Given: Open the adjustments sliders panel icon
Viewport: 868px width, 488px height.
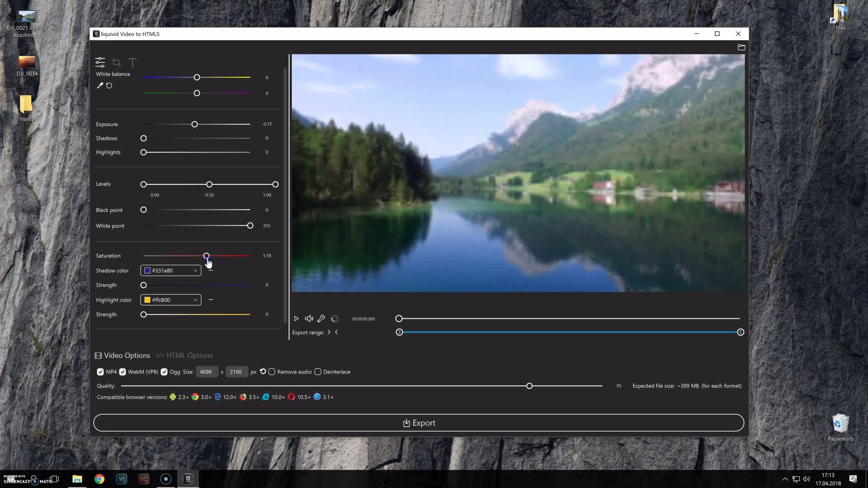Looking at the screenshot, I should click(x=100, y=62).
